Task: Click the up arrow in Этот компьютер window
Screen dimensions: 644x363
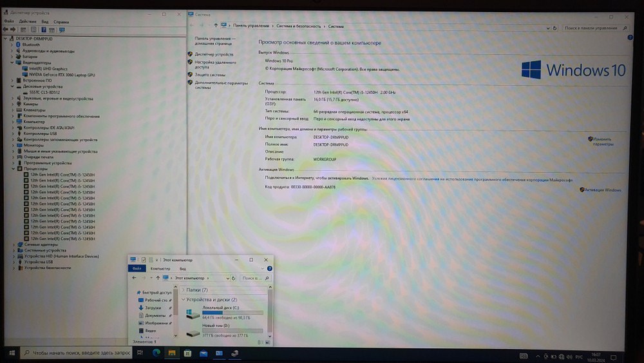Action: (158, 278)
